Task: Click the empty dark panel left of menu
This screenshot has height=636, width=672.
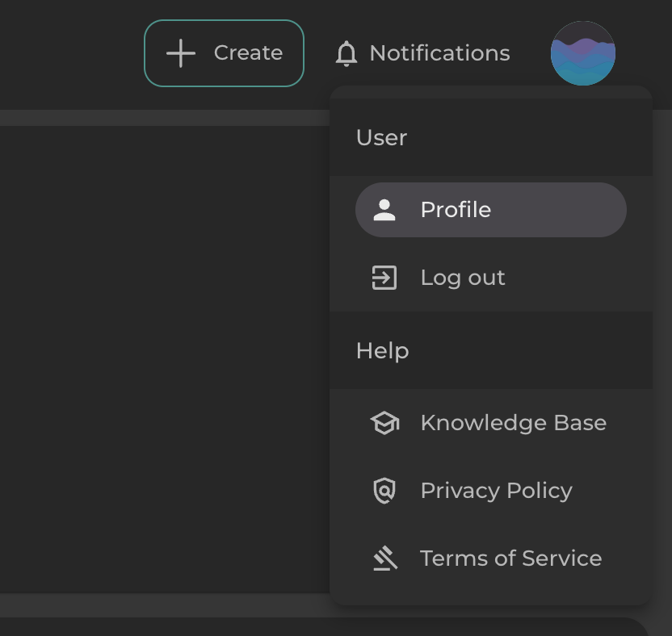Action: coord(162,355)
